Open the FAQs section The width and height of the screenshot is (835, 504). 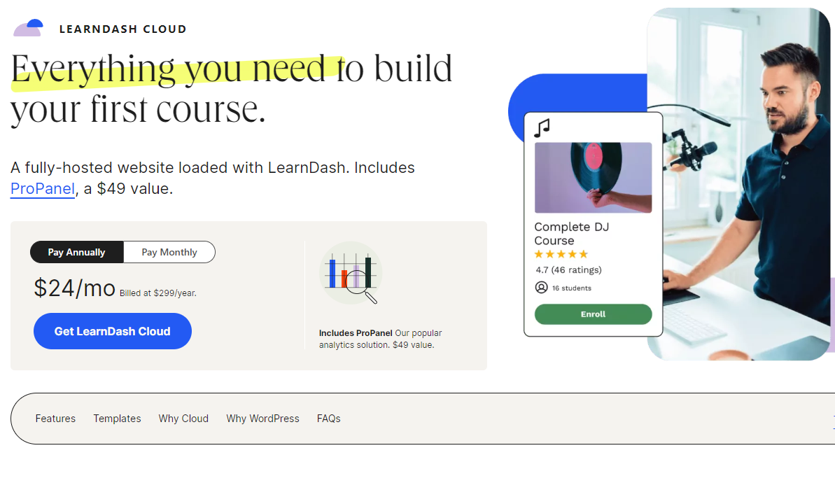(328, 419)
